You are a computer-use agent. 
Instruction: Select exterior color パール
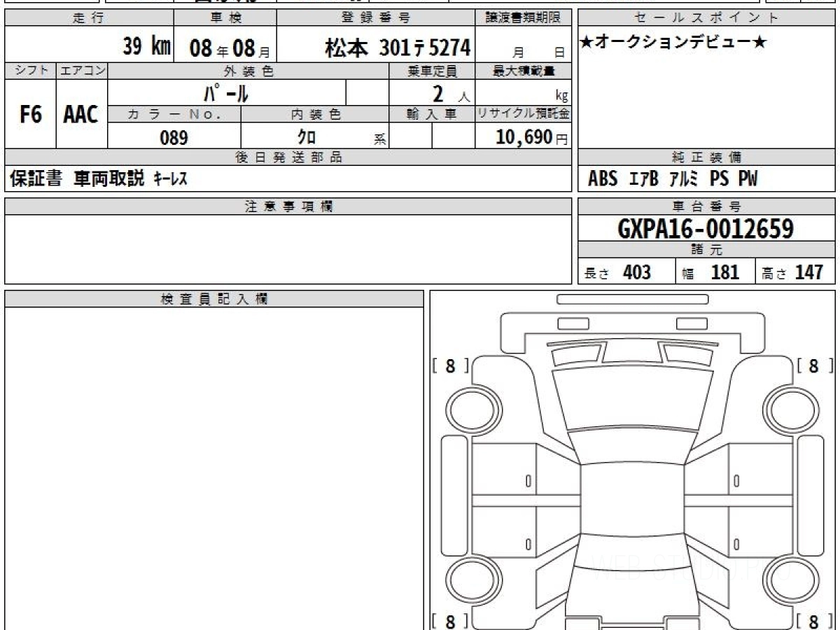coord(226,92)
